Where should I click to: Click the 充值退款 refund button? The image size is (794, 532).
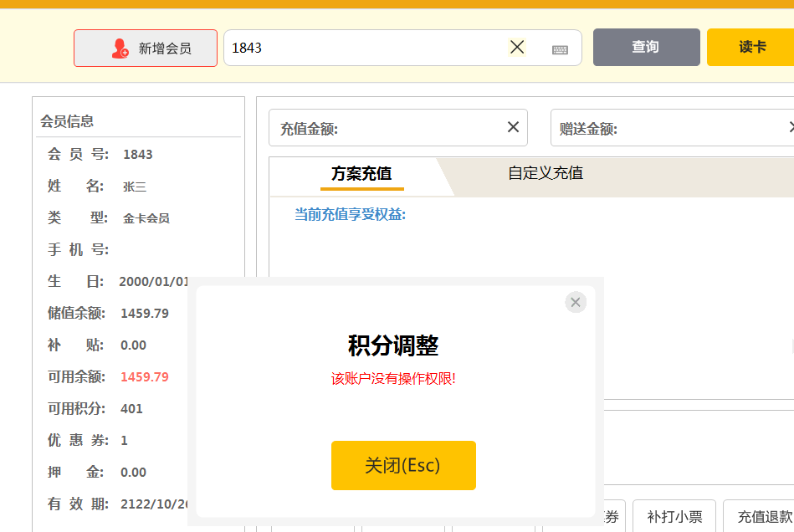pyautogui.click(x=763, y=517)
